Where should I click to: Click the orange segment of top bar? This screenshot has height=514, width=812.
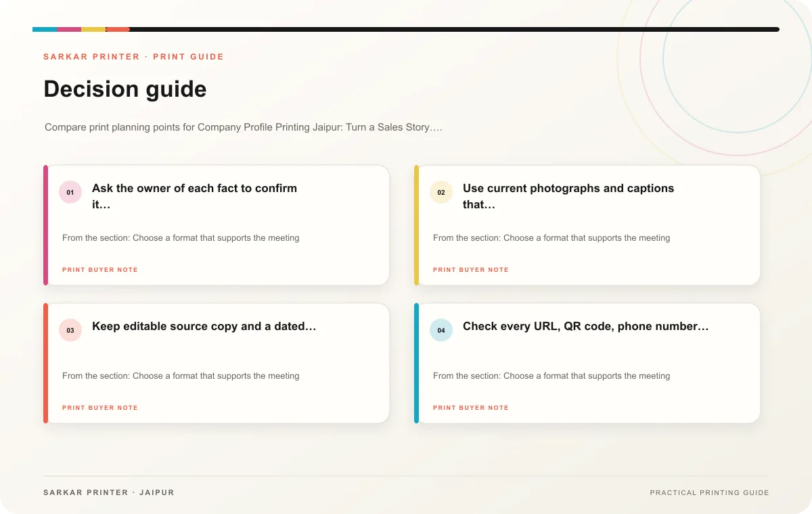point(118,29)
